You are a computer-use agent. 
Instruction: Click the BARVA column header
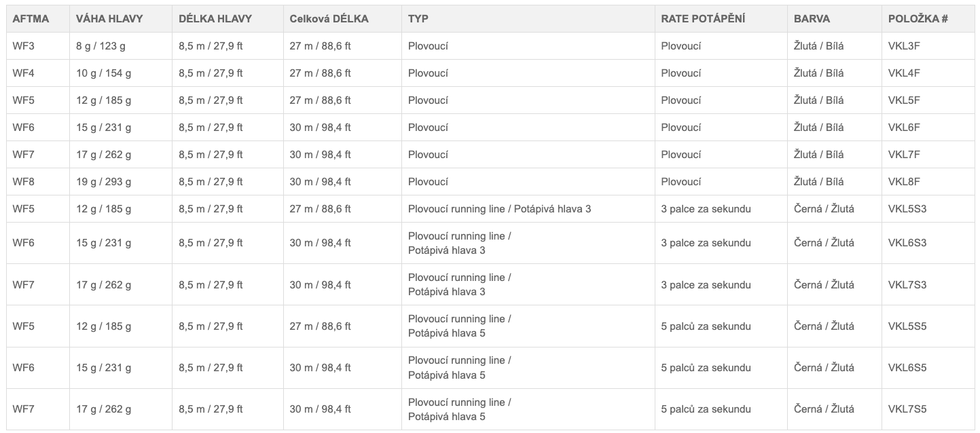coord(812,19)
